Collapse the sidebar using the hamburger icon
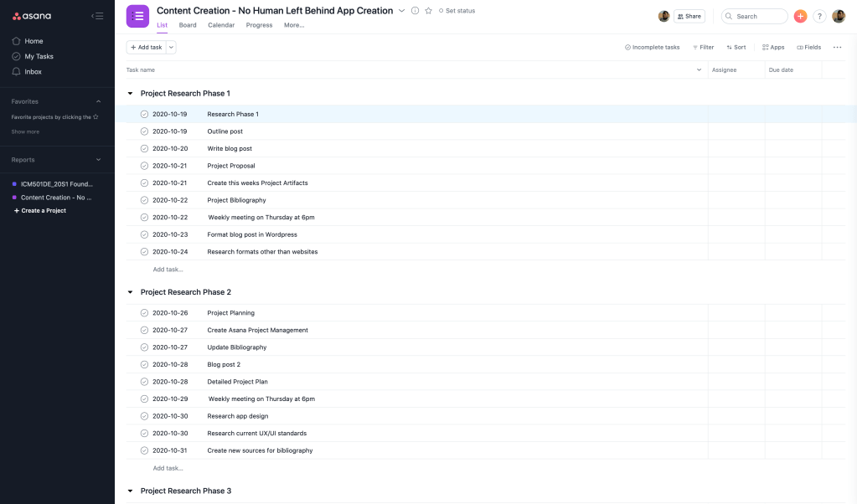This screenshot has width=857, height=504. tap(97, 16)
